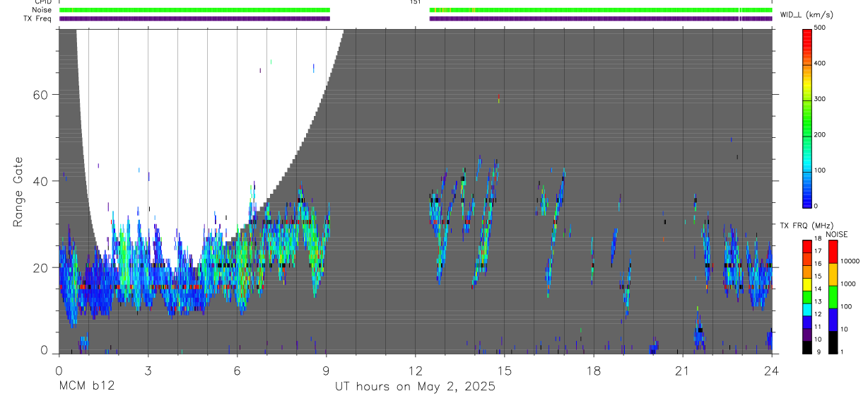Click the x-axis hour label 24
868x401 pixels.
(x=772, y=371)
